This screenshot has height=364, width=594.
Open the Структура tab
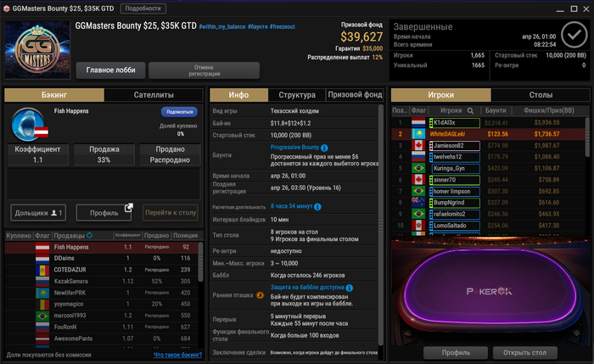pyautogui.click(x=297, y=95)
